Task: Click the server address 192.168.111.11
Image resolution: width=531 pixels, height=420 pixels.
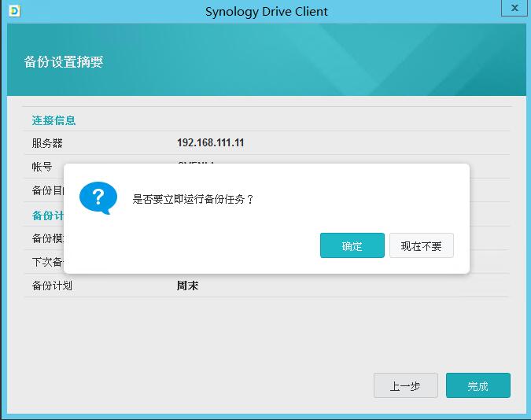Action: coord(210,143)
